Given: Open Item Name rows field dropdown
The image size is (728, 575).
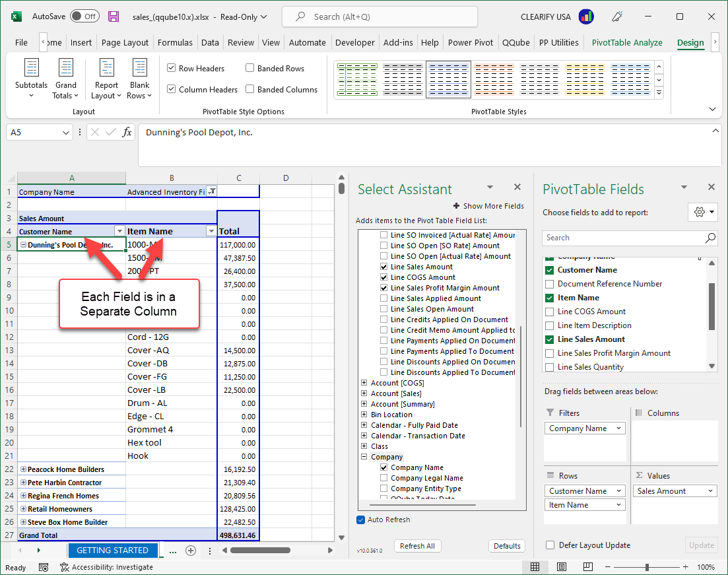Looking at the screenshot, I should 618,505.
